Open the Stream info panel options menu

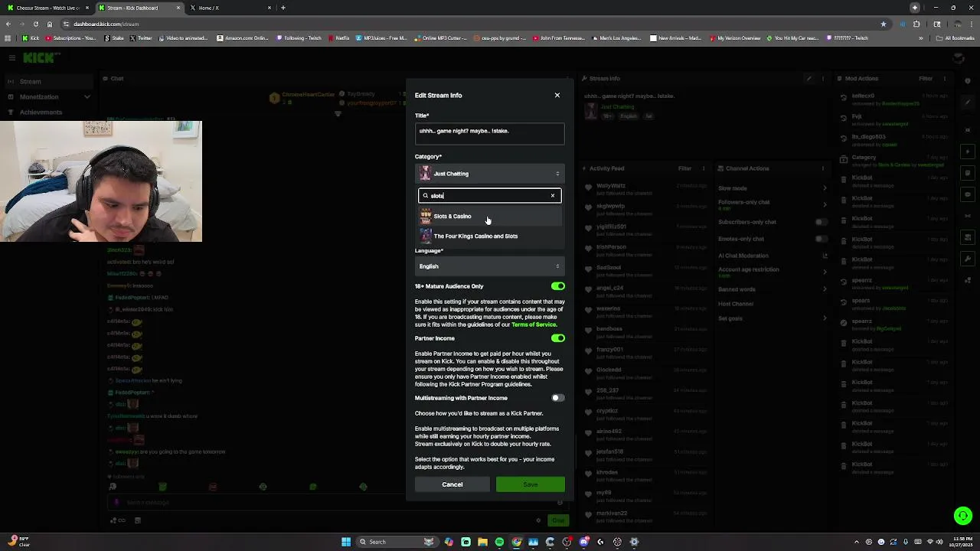click(x=823, y=78)
